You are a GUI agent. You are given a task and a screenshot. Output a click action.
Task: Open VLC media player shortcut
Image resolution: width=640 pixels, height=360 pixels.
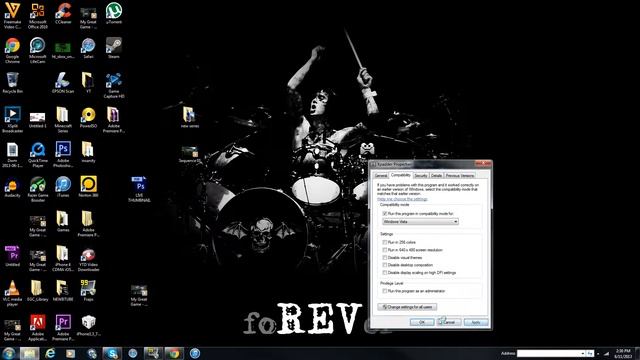[x=12, y=293]
